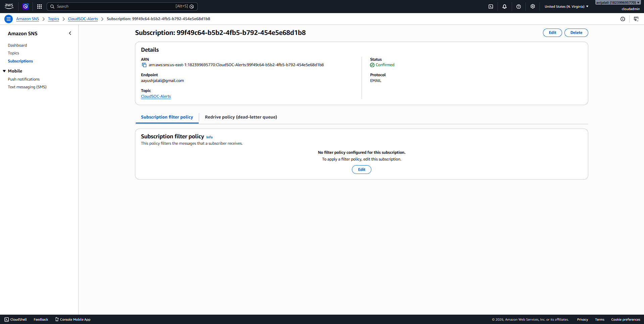Open the AWS home logo
644x324 pixels.
(x=9, y=6)
